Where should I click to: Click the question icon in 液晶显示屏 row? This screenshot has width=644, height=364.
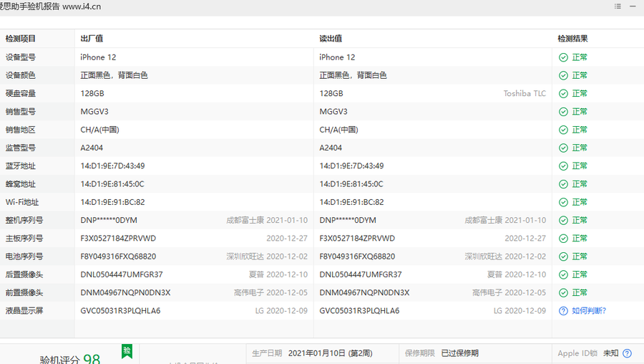564,311
